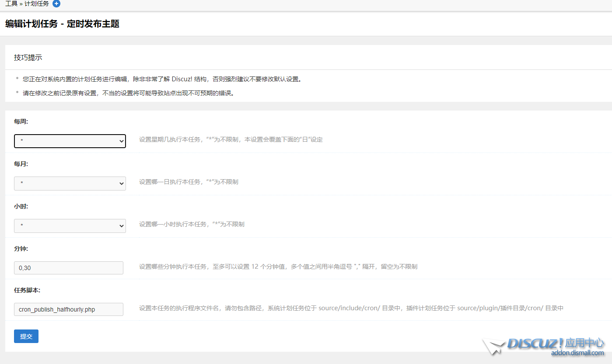Click the 分钟 field label
This screenshot has height=364, width=612.
tap(21, 249)
